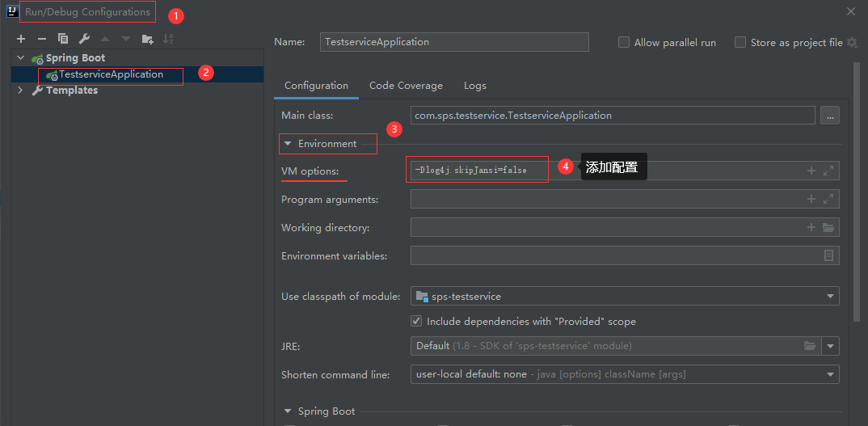This screenshot has height=426, width=868.
Task: Enable Store as project file checkbox
Action: click(x=740, y=42)
